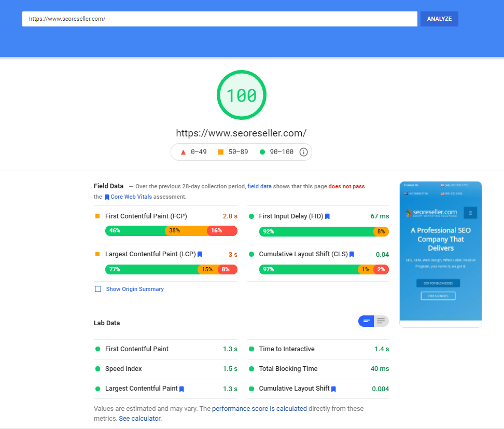Click the orange square 50–89 legend icon
This screenshot has height=429, width=504.
point(221,152)
